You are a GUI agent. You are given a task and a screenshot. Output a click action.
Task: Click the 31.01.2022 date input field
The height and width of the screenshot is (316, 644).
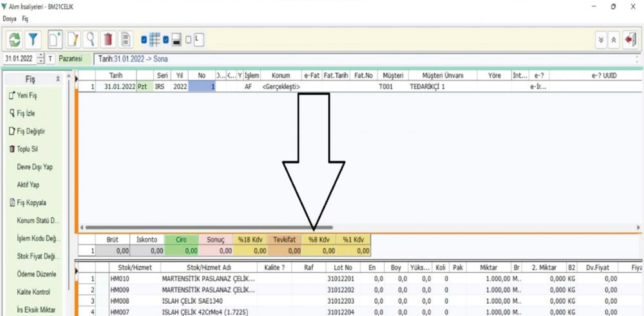click(19, 59)
